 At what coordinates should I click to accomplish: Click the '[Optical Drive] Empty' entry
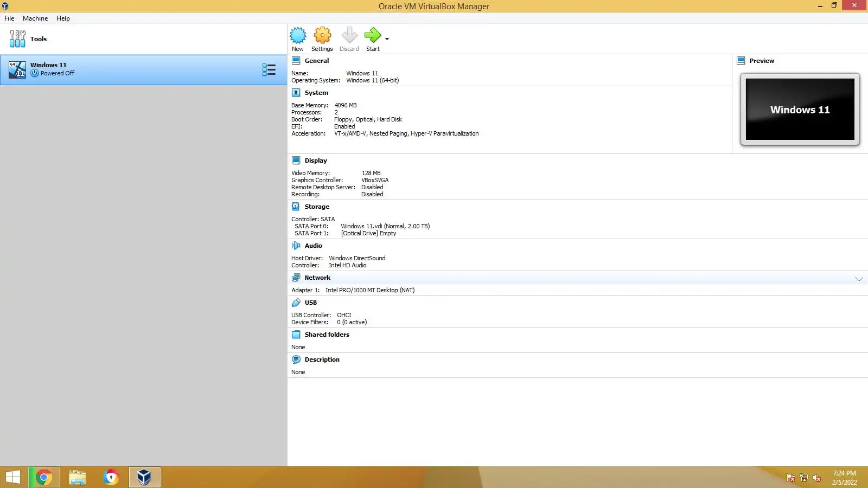[368, 233]
